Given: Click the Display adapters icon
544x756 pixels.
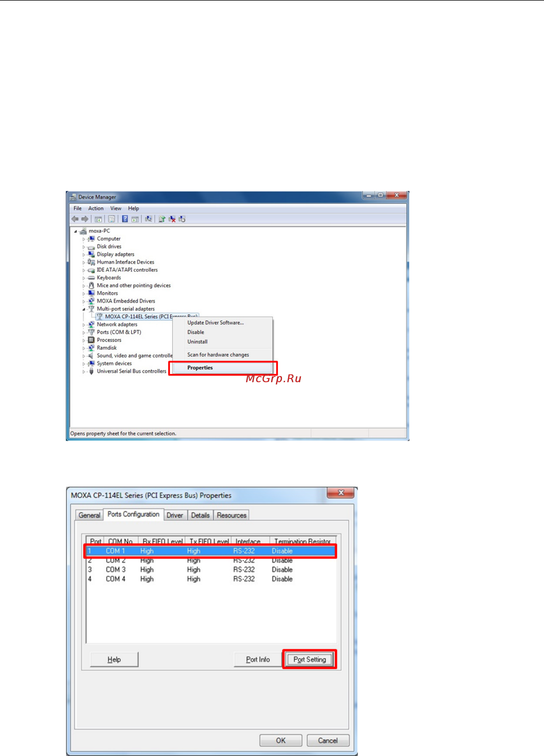Looking at the screenshot, I should coord(91,254).
